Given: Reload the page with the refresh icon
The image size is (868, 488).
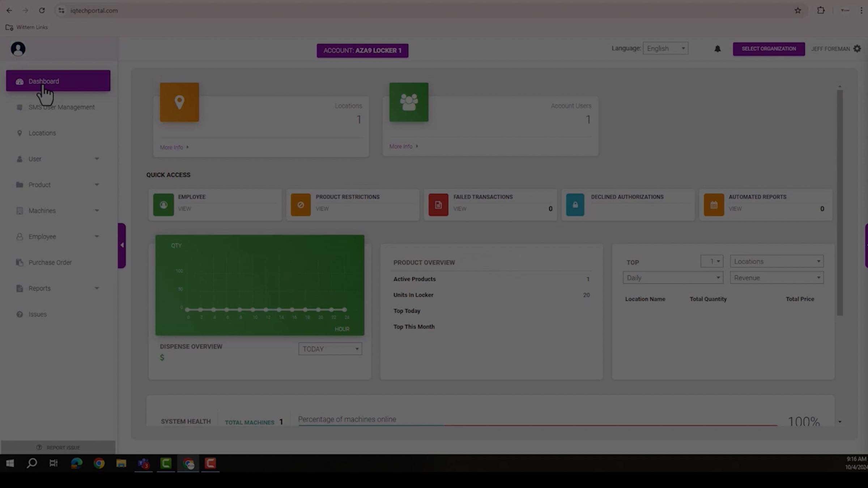Looking at the screenshot, I should pyautogui.click(x=42, y=10).
